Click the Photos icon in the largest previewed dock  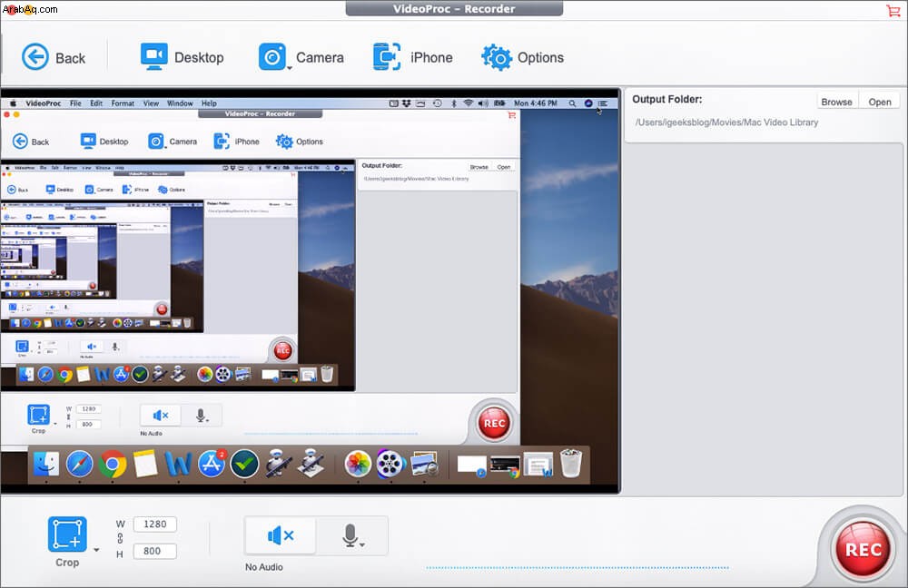(x=358, y=465)
